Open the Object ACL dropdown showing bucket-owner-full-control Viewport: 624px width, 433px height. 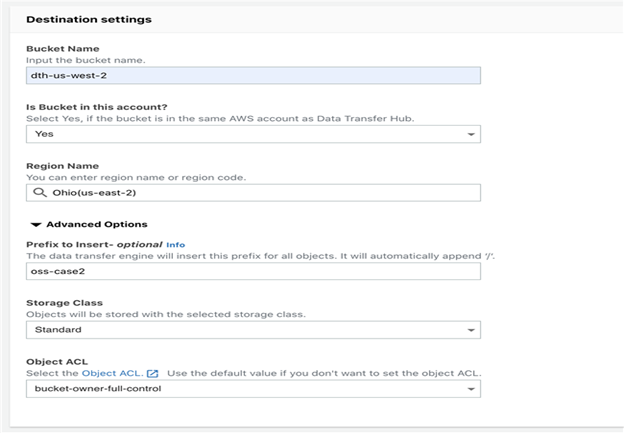click(253, 387)
